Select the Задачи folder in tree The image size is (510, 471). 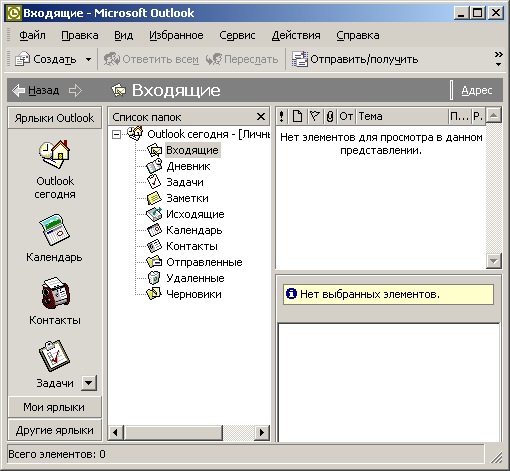[185, 182]
